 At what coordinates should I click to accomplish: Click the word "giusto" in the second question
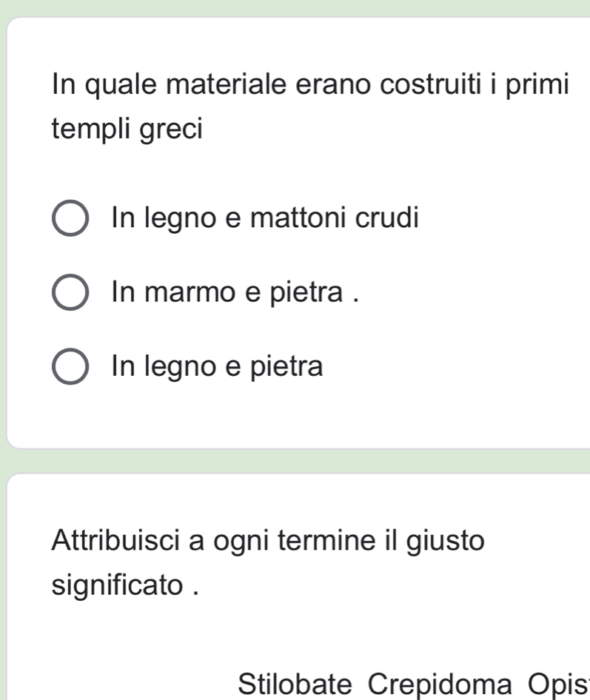445,539
